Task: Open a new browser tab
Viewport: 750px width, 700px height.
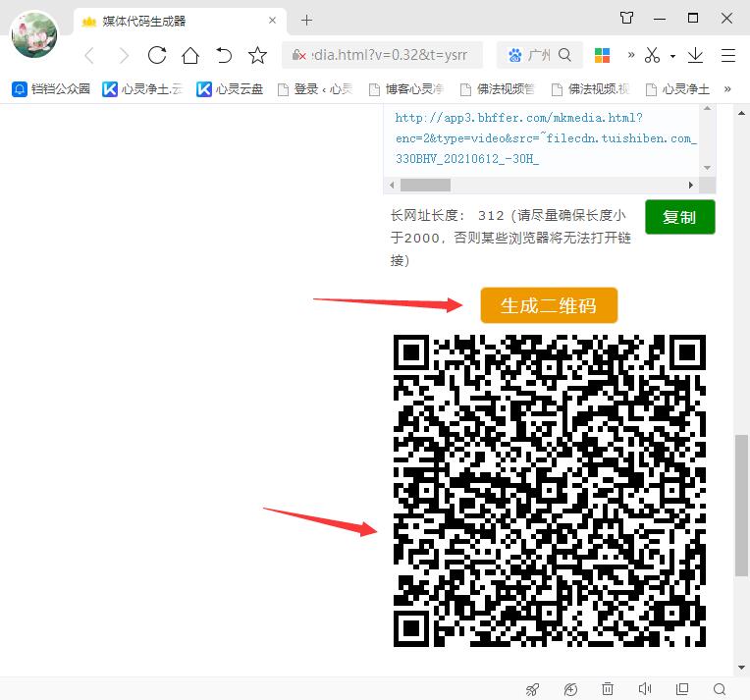Action: (x=306, y=21)
